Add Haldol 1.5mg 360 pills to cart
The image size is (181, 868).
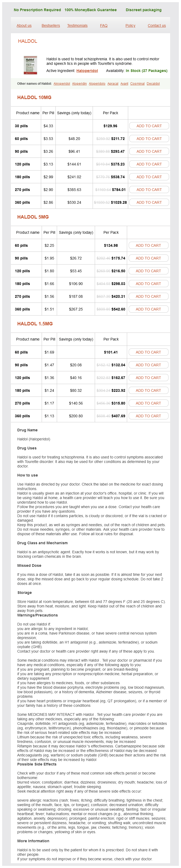click(x=148, y=416)
